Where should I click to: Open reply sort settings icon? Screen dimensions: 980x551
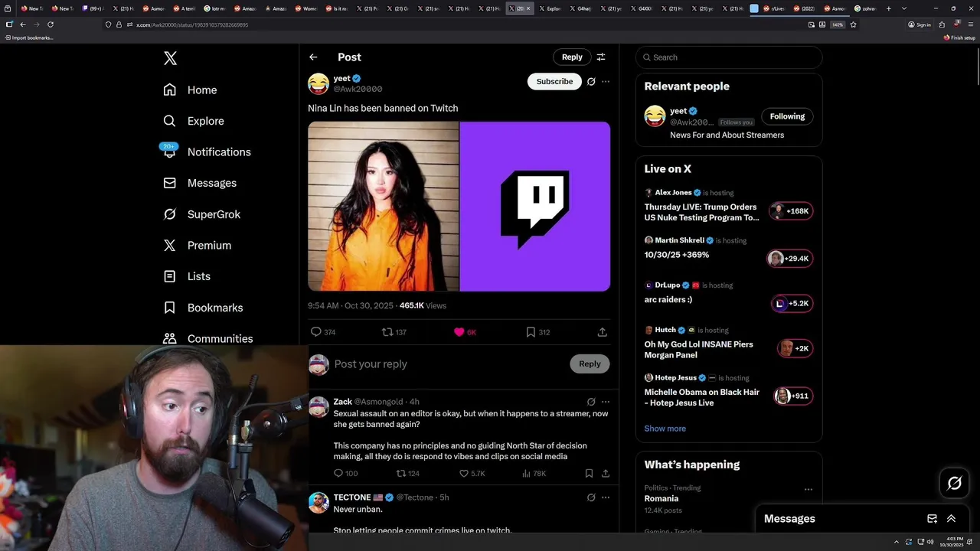[x=601, y=57]
